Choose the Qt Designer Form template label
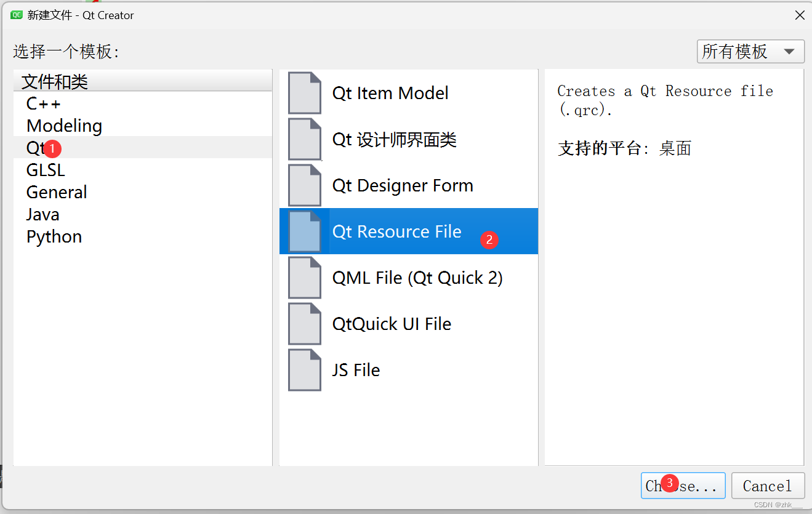The image size is (812, 514). pos(403,185)
